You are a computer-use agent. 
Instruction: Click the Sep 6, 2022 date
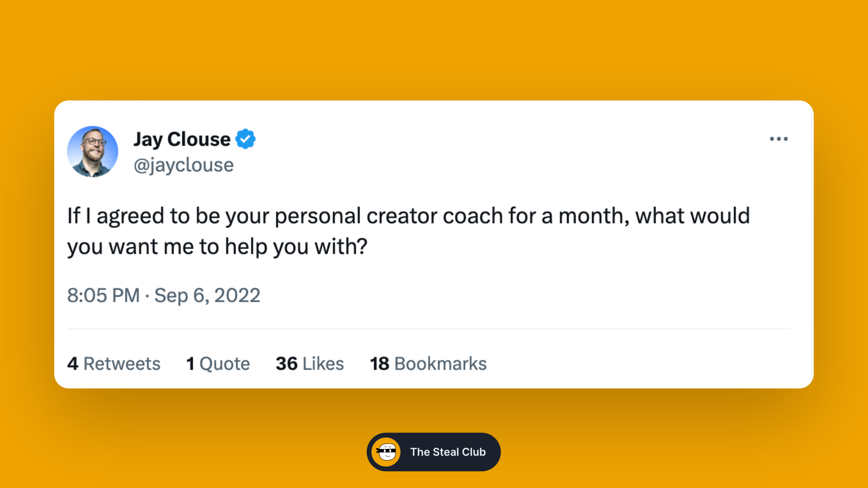click(x=207, y=295)
